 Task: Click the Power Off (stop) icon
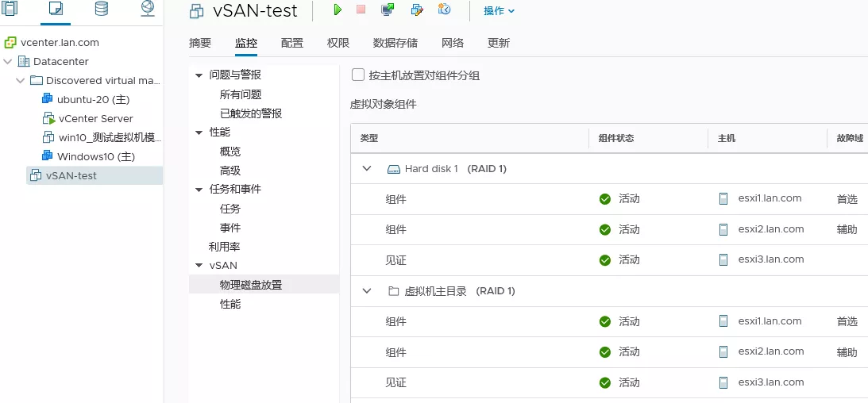(x=361, y=10)
